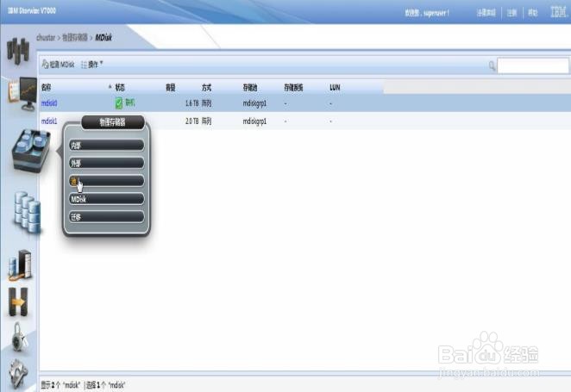This screenshot has width=571, height=392.
Task: Focus the search input field
Action: [x=533, y=65]
